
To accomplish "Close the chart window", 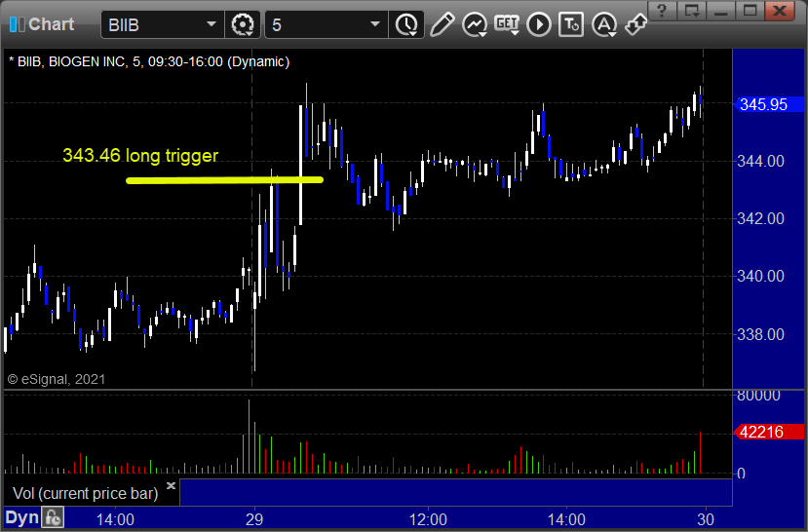I will tap(779, 11).
